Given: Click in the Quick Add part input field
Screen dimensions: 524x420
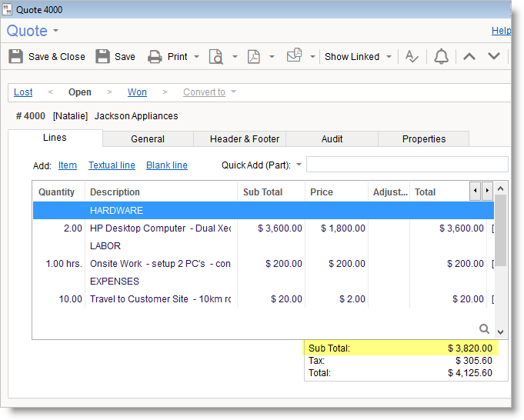Looking at the screenshot, I should click(x=407, y=165).
